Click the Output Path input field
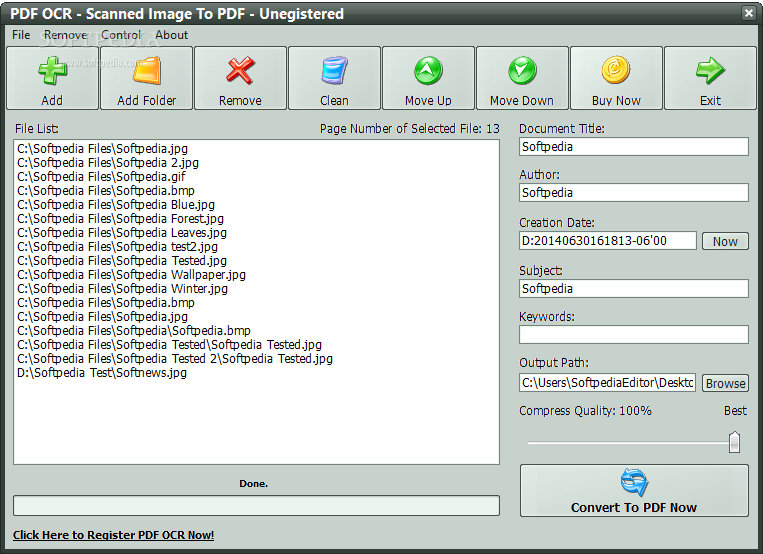Screen dimensions: 763x554 tap(608, 383)
